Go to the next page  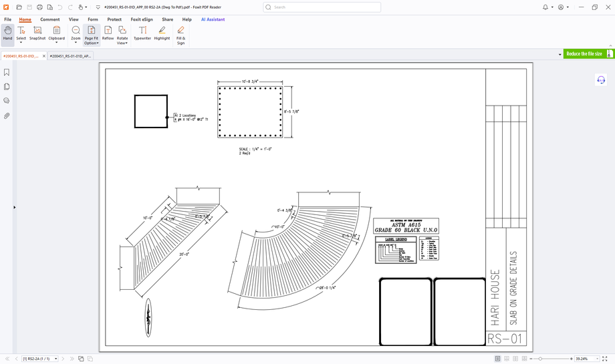click(63, 359)
